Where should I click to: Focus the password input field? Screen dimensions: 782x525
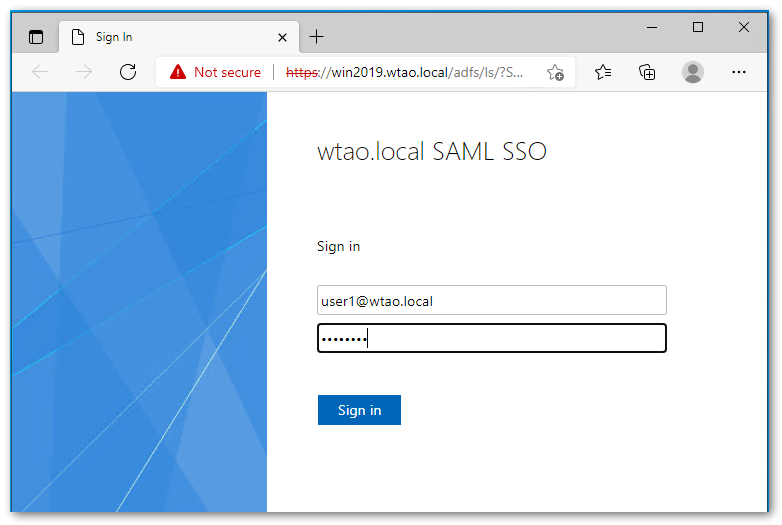491,338
